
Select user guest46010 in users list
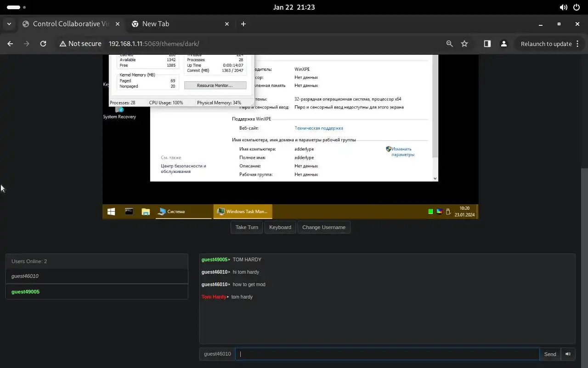[x=96, y=276]
